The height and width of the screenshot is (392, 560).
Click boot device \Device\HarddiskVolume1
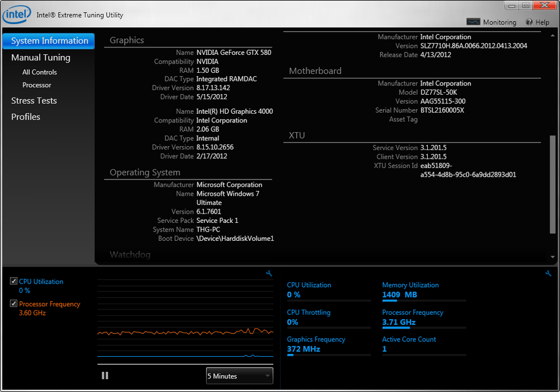tap(235, 238)
